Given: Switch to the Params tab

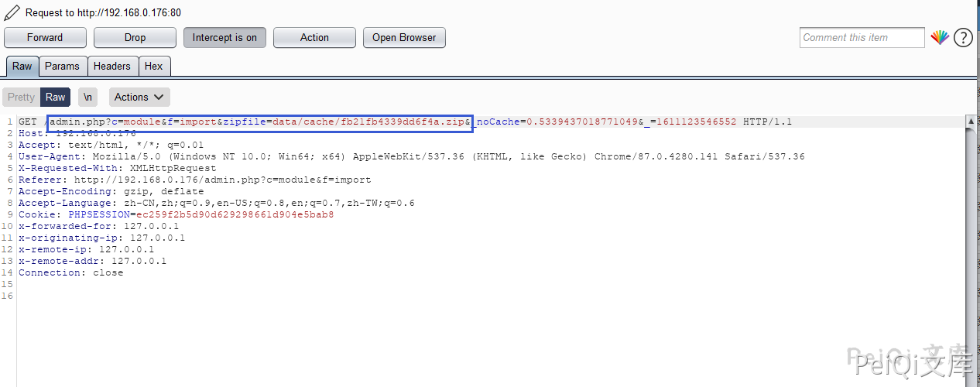Looking at the screenshot, I should click(x=62, y=66).
